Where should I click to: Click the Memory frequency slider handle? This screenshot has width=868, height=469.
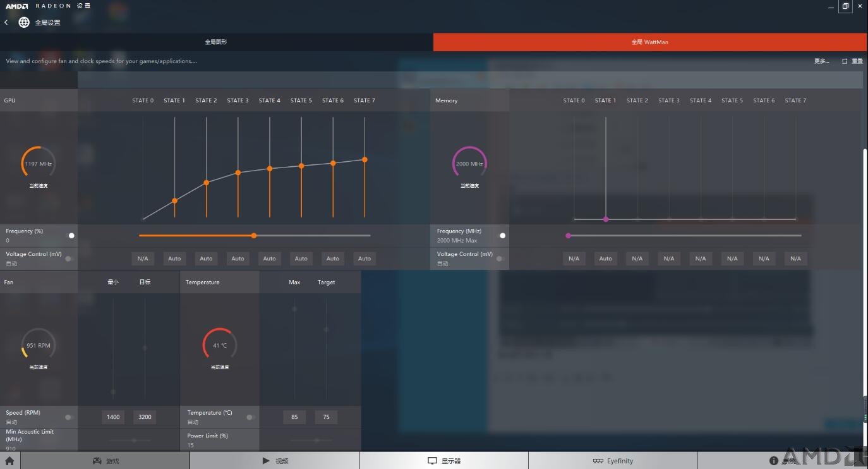(568, 235)
